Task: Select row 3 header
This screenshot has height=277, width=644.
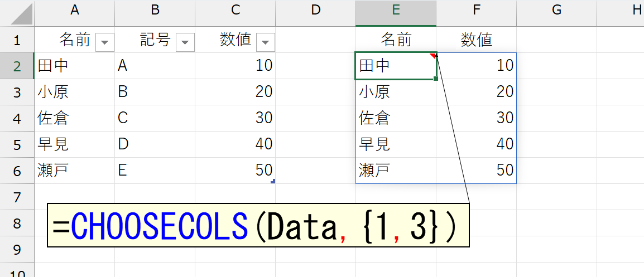Action: pos(17,92)
